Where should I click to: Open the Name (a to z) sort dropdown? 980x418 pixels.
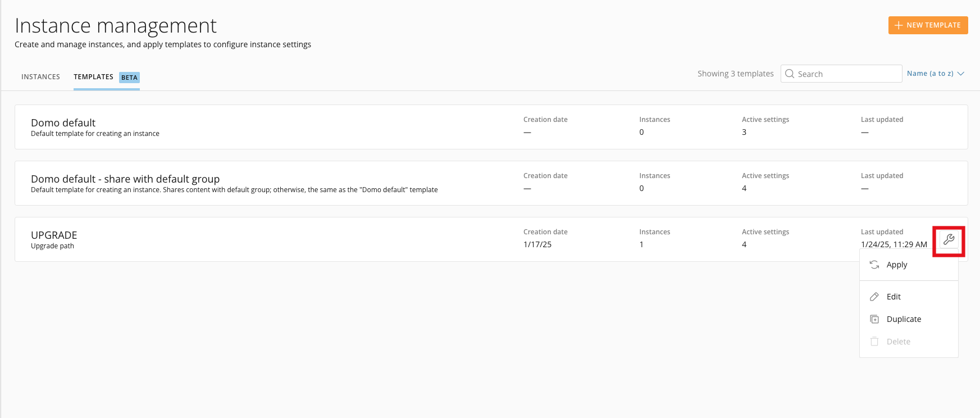[x=935, y=74]
